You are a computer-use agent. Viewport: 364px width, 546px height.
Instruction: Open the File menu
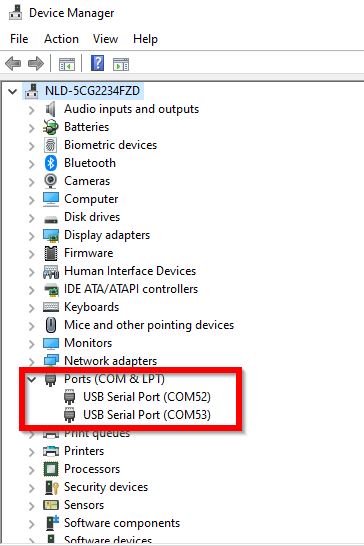[19, 39]
